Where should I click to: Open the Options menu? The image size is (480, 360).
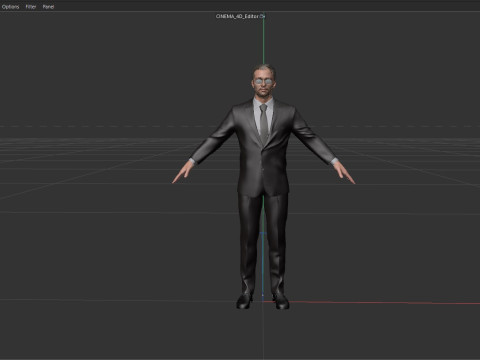click(x=10, y=7)
